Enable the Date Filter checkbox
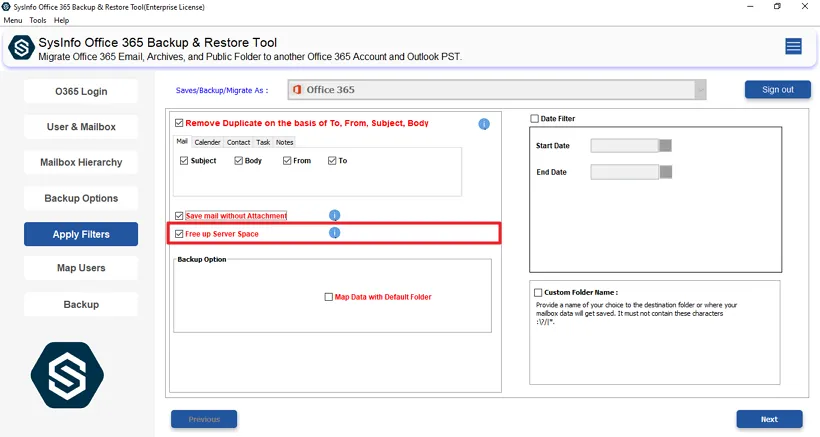 pos(535,119)
